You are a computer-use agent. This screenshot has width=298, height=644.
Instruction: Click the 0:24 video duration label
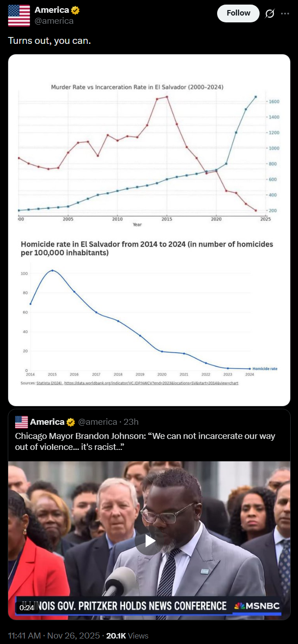pyautogui.click(x=27, y=607)
